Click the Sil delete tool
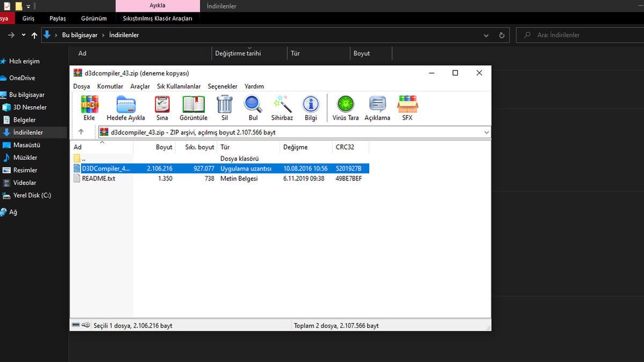This screenshot has width=644, height=362. (x=224, y=107)
